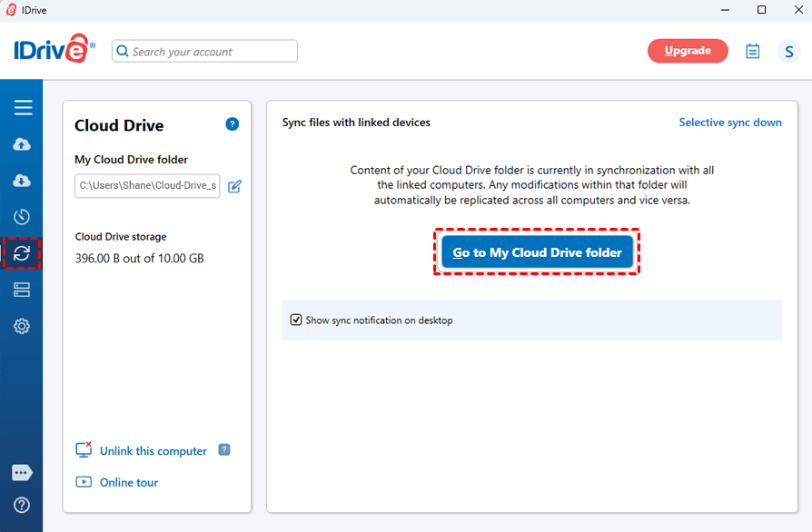
Task: Click the Upgrade button
Action: pos(688,51)
